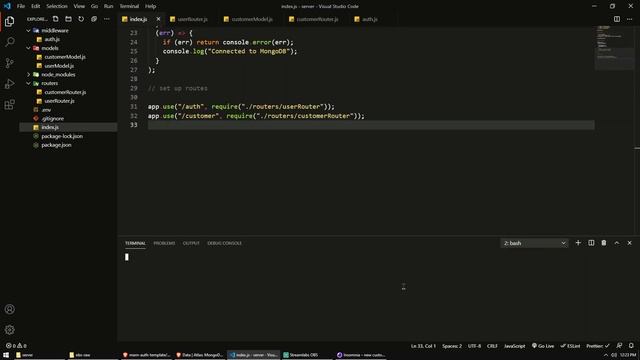The width and height of the screenshot is (640, 360).
Task: Open the Manage gear icon
Action: pyautogui.click(x=9, y=329)
